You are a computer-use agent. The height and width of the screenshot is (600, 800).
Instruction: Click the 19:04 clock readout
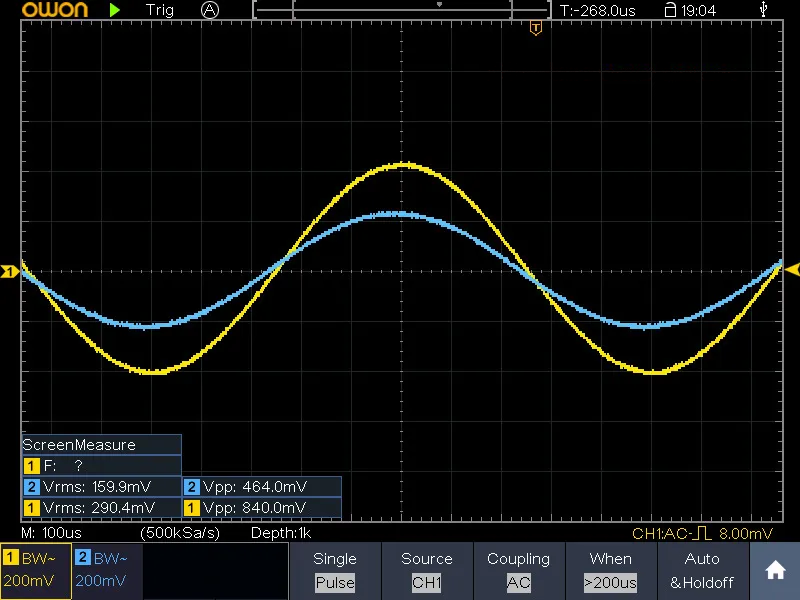pyautogui.click(x=698, y=11)
